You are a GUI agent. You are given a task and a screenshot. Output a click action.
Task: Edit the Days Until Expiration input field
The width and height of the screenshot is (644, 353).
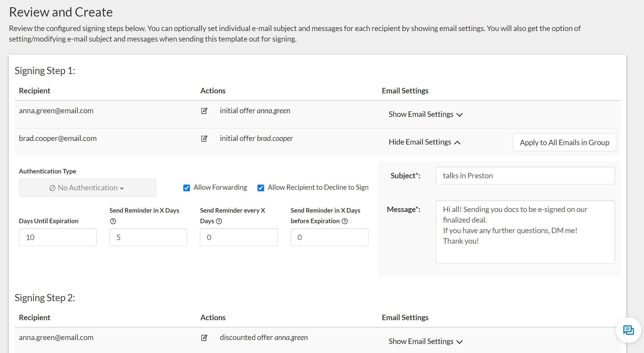coord(58,237)
